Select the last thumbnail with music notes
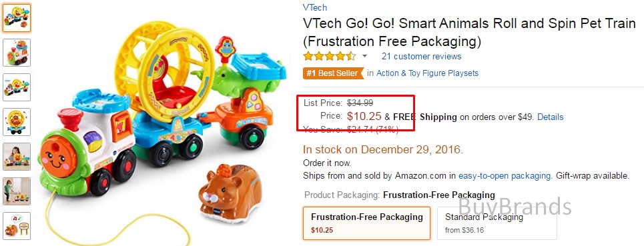644x246 pixels. pos(17,226)
